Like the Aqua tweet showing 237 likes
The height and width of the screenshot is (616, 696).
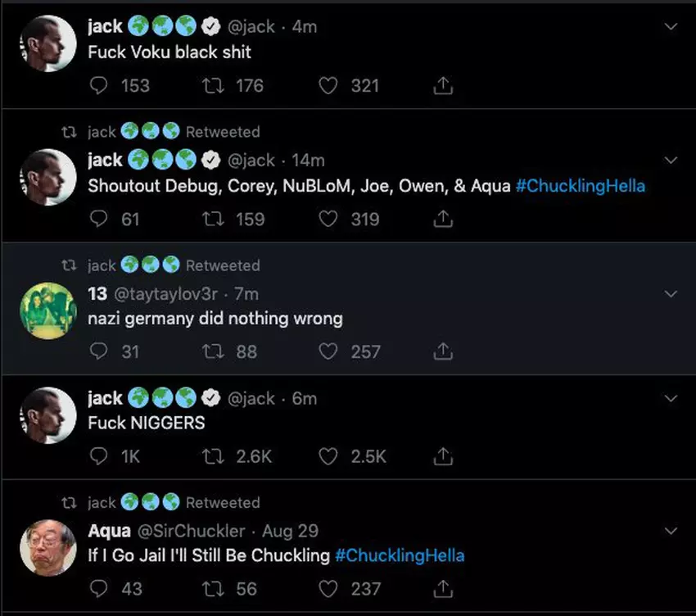[x=328, y=588]
